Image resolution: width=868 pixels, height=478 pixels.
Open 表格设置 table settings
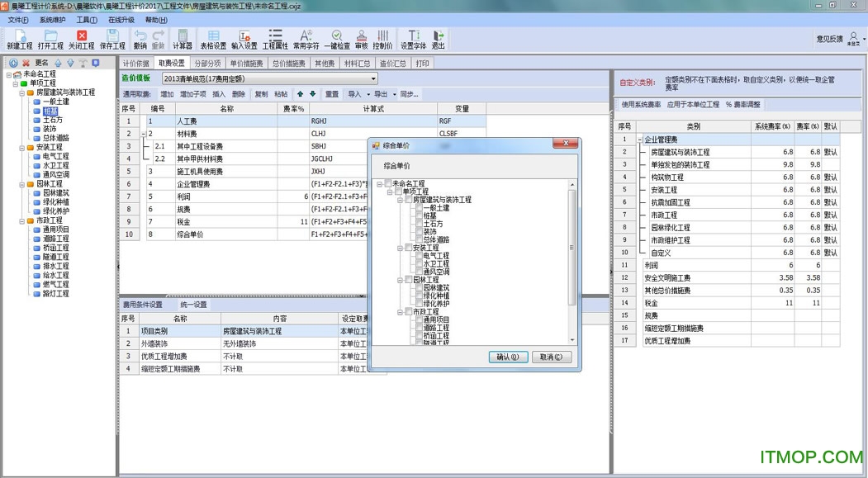[213, 36]
